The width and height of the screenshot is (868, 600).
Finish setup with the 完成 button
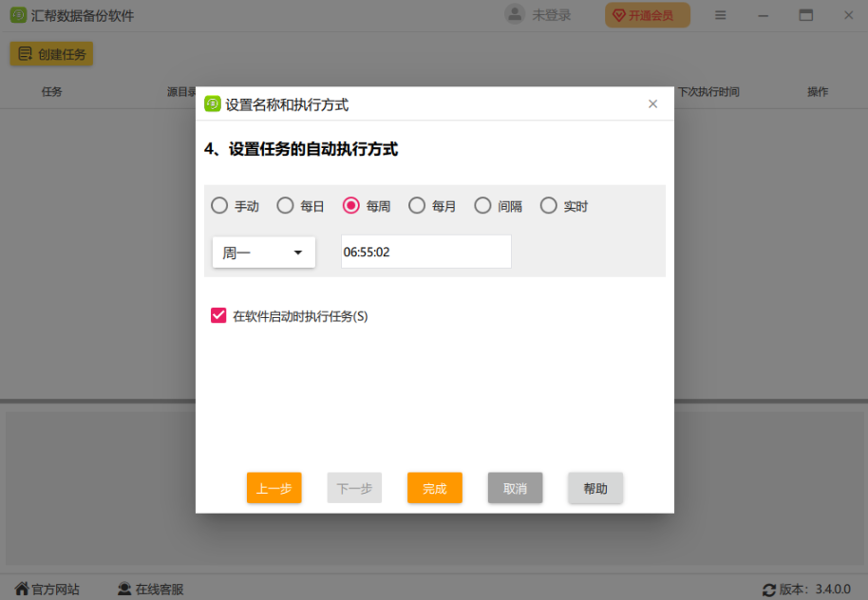(x=435, y=488)
